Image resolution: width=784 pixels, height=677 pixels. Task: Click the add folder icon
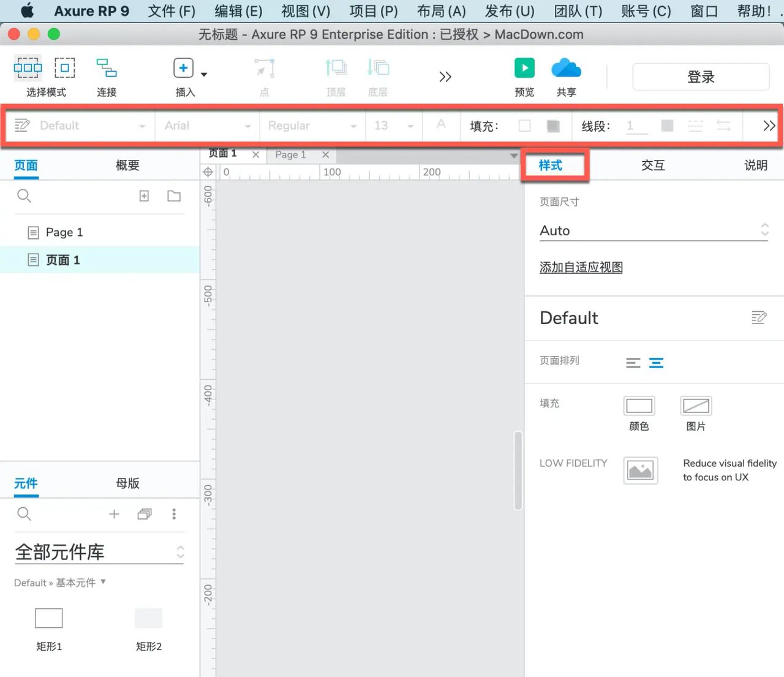tap(174, 196)
